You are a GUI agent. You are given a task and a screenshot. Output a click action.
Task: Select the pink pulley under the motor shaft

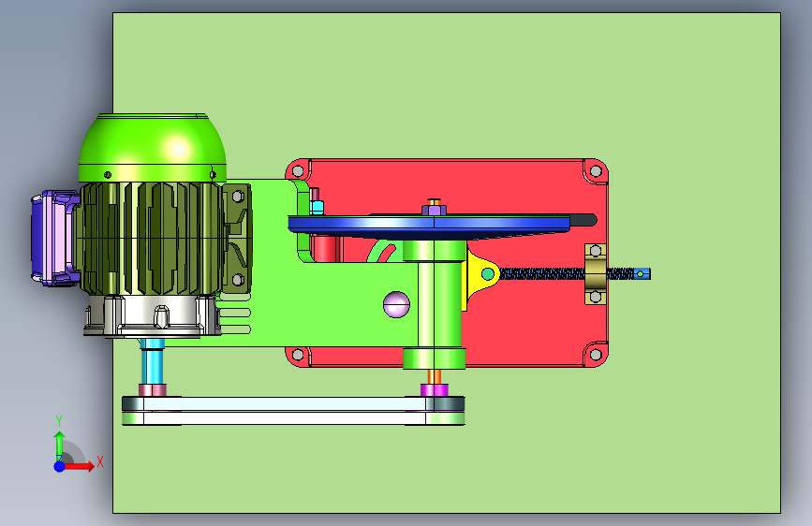153,390
